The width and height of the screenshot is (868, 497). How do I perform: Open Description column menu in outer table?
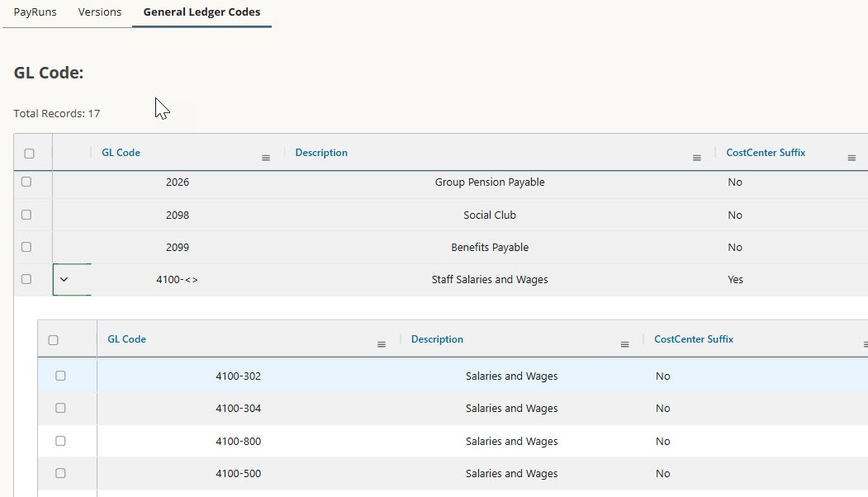[697, 158]
